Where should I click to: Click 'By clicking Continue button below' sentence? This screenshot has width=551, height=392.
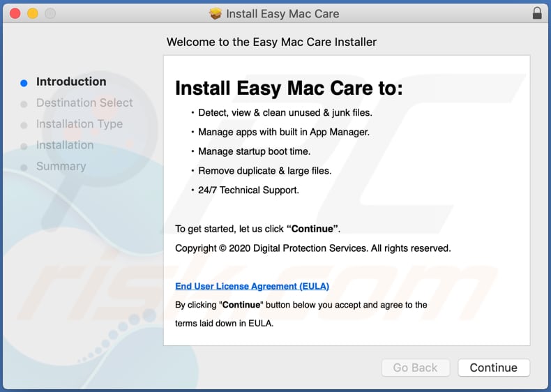(x=301, y=305)
